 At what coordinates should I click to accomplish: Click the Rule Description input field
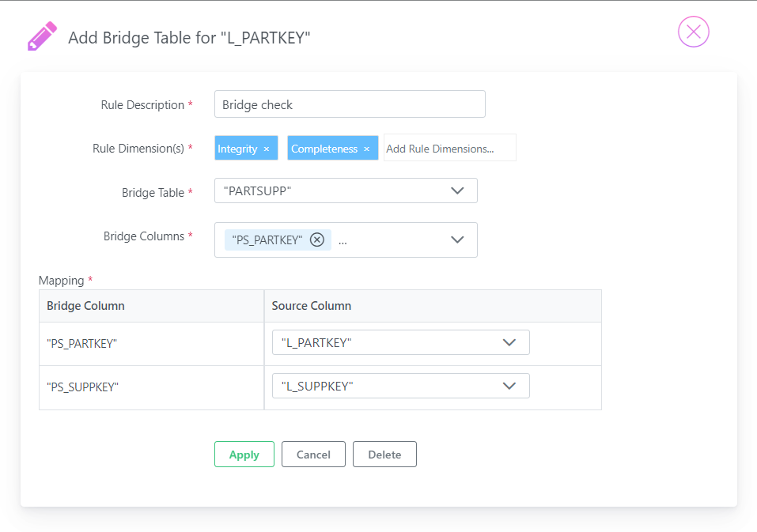click(350, 104)
